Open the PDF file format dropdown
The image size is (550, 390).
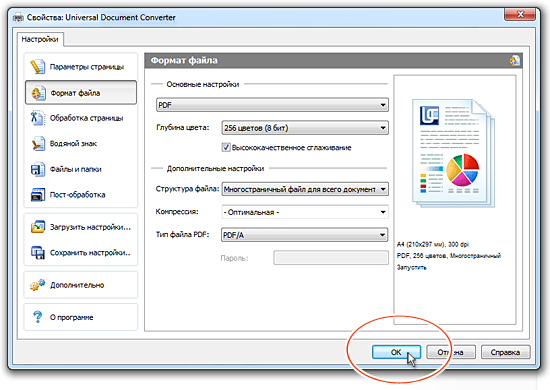click(272, 105)
